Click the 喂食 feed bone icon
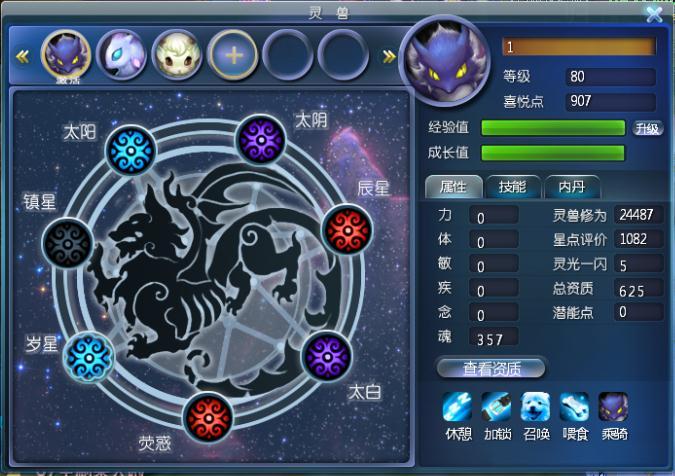This screenshot has height=476, width=675. point(574,407)
